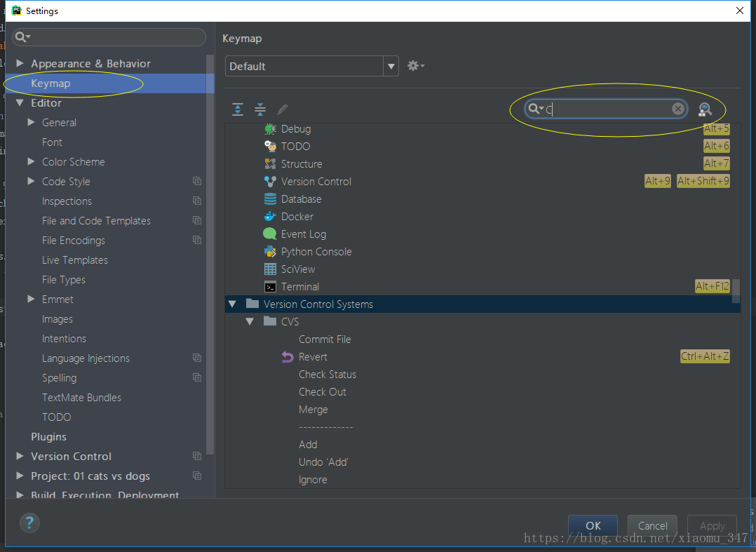
Task: Collapse the Editor section
Action: [x=20, y=102]
